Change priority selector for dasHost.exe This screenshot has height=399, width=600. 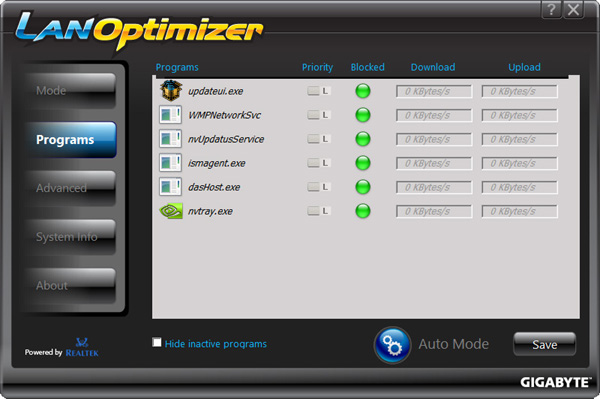319,187
